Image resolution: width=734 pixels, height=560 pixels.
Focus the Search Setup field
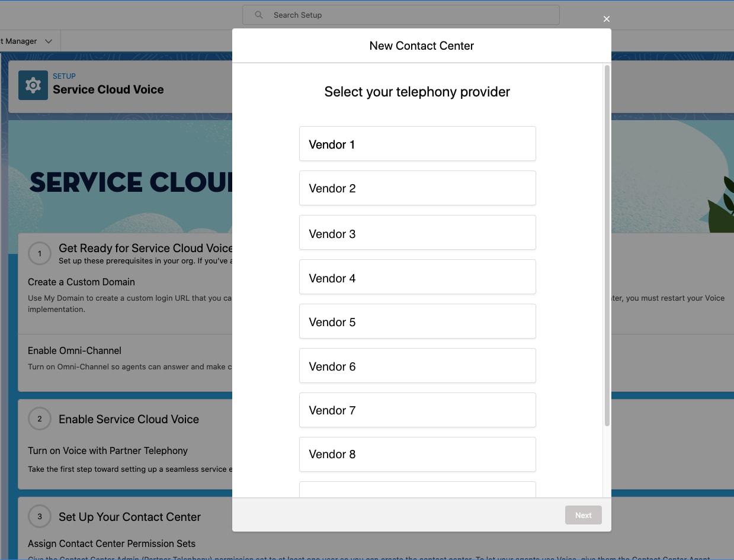pyautogui.click(x=401, y=15)
